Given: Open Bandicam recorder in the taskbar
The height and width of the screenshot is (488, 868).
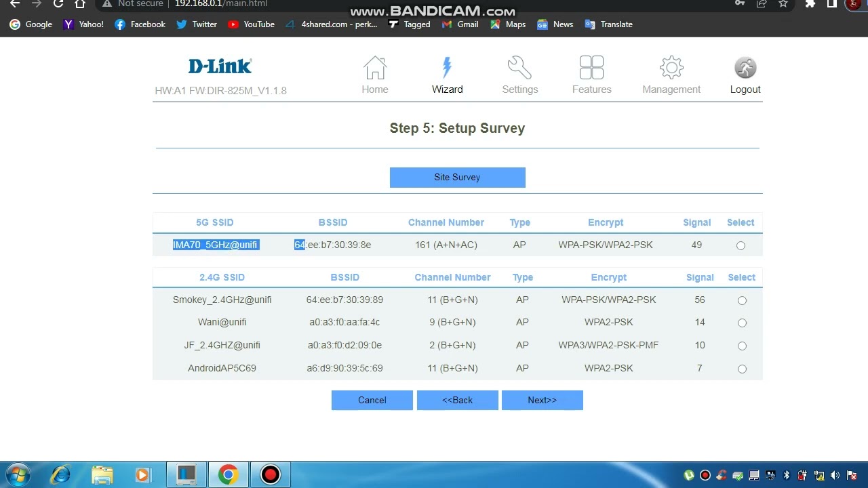Looking at the screenshot, I should [271, 474].
